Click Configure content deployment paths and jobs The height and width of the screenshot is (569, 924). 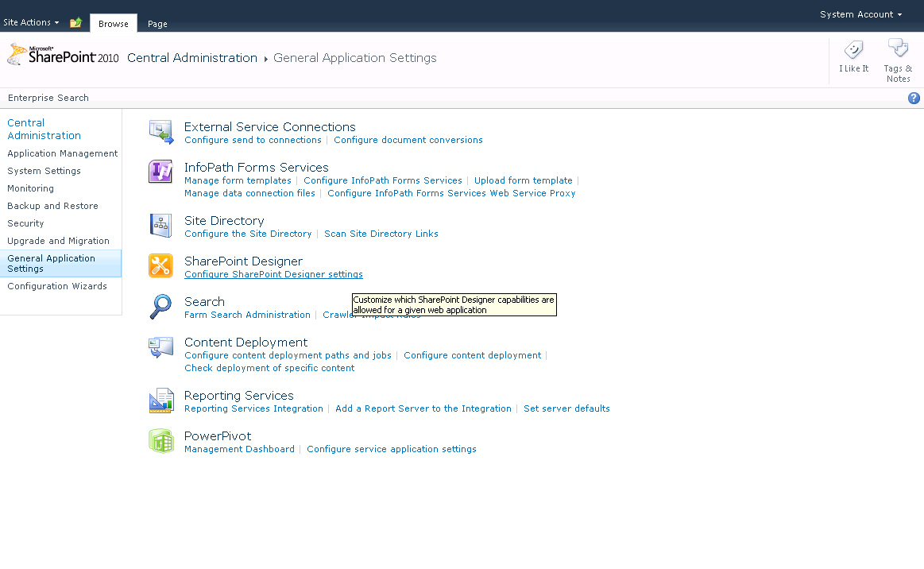tap(288, 355)
